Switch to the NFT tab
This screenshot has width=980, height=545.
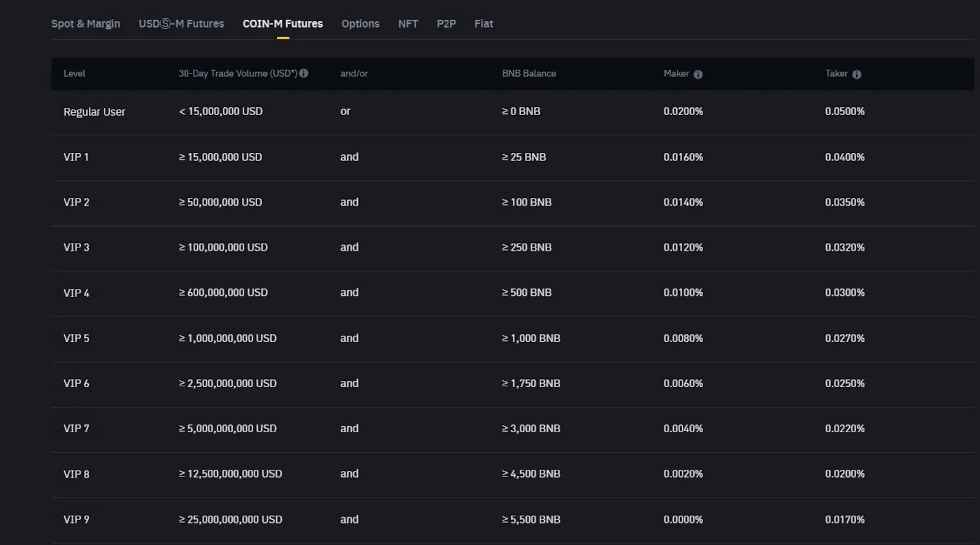click(408, 24)
